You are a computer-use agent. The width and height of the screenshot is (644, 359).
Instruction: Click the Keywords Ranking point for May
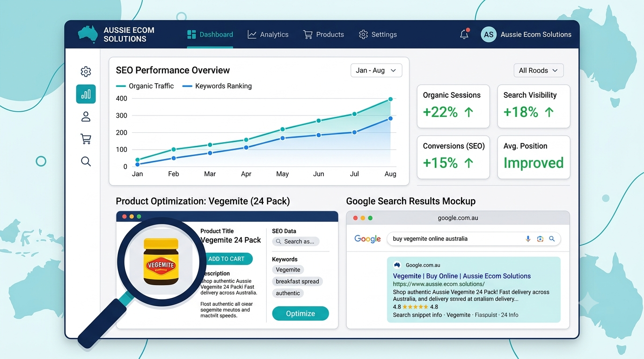(x=282, y=138)
